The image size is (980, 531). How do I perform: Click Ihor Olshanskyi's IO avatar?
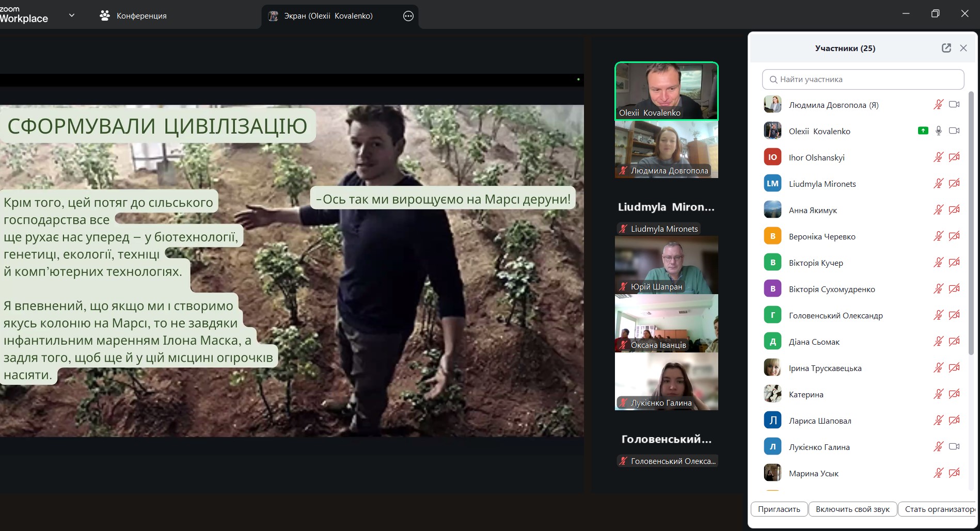(772, 157)
